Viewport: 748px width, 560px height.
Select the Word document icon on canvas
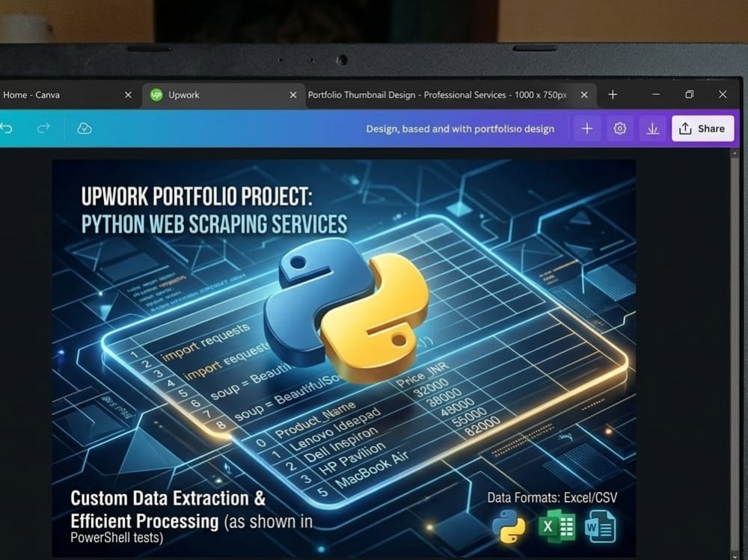tap(600, 526)
